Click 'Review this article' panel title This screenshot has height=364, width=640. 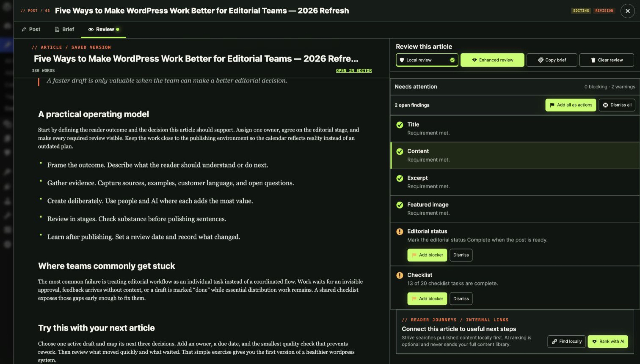[x=424, y=47]
